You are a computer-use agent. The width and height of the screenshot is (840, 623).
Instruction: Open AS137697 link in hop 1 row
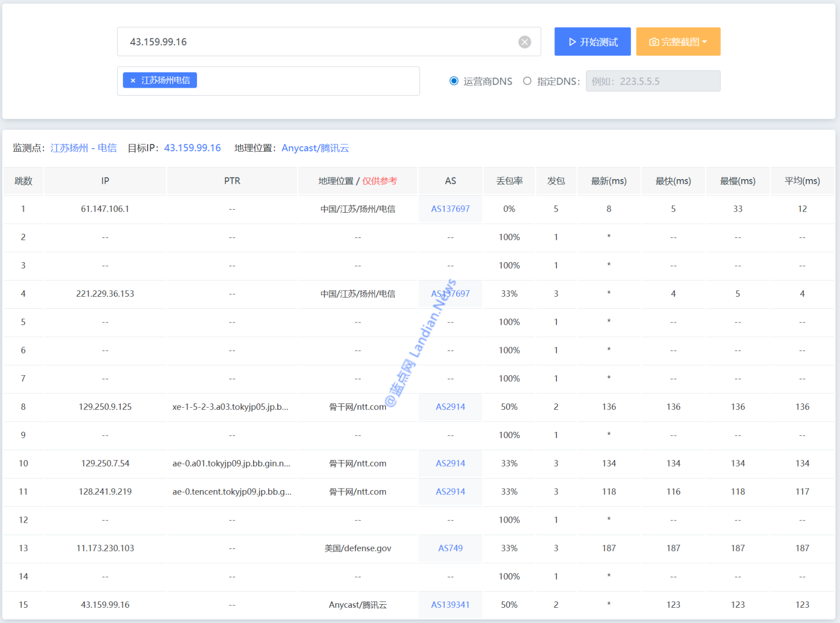[450, 209]
